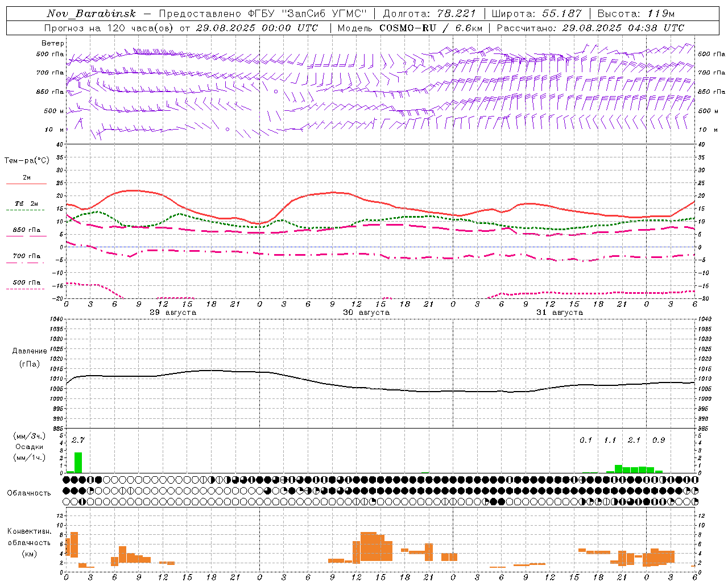Click the Модель COSMO-RU / 6.6км label
The height and width of the screenshot is (582, 728).
tap(409, 28)
